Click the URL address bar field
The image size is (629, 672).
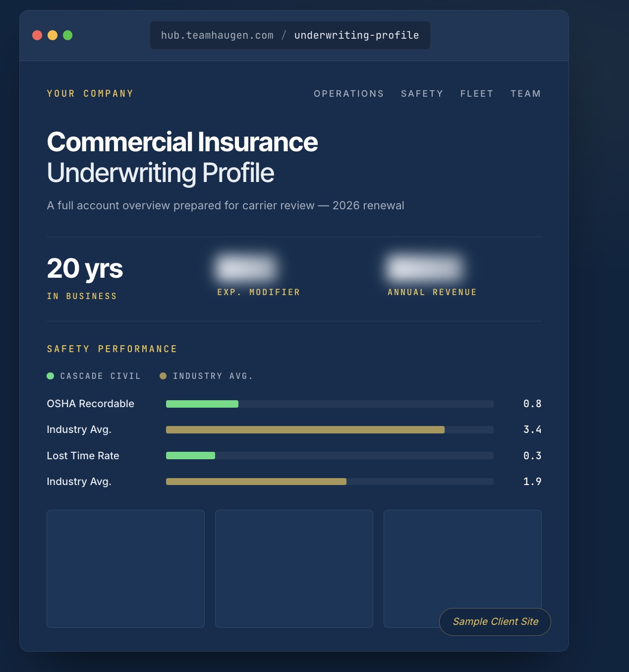click(290, 35)
